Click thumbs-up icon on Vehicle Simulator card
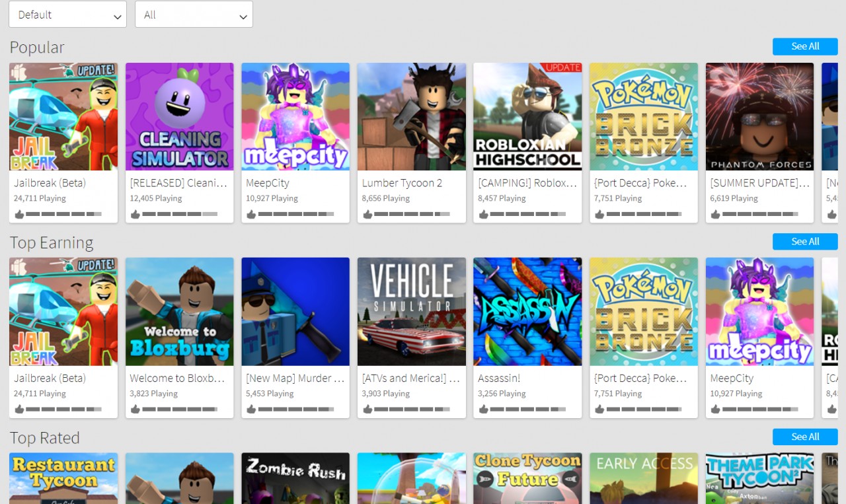 coord(367,409)
